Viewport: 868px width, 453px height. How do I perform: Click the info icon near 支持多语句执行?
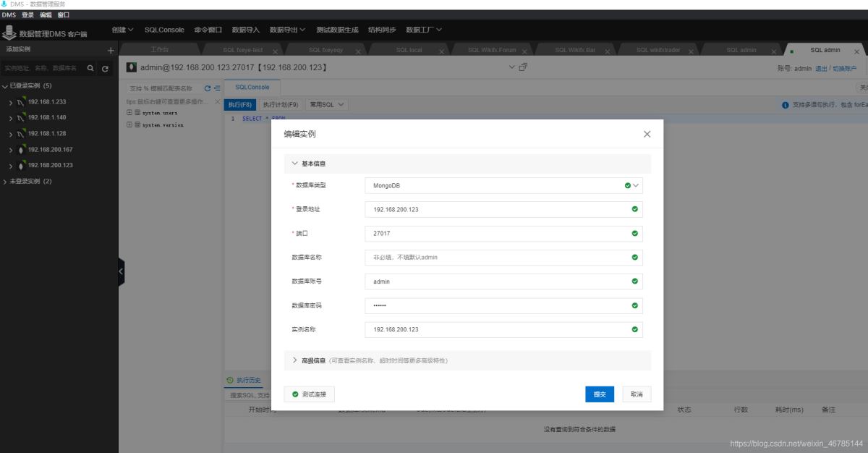pyautogui.click(x=786, y=104)
